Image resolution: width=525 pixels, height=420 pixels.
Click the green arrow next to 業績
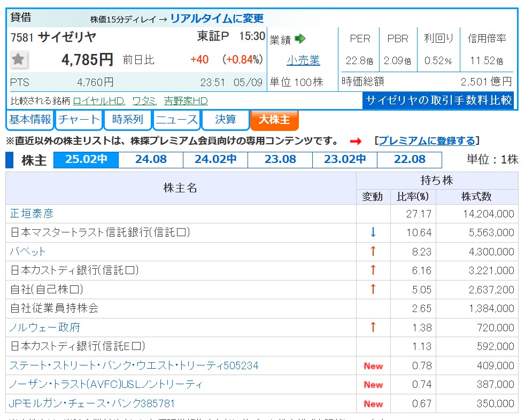click(x=300, y=39)
